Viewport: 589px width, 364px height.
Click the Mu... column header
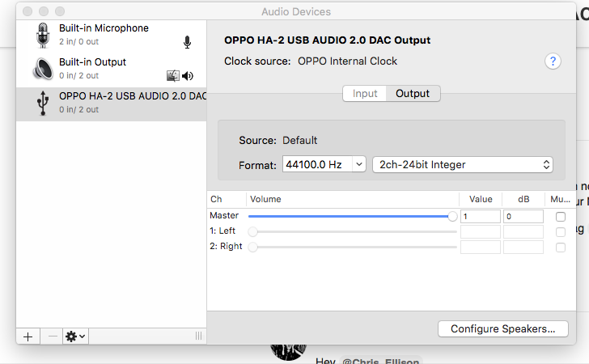[560, 199]
